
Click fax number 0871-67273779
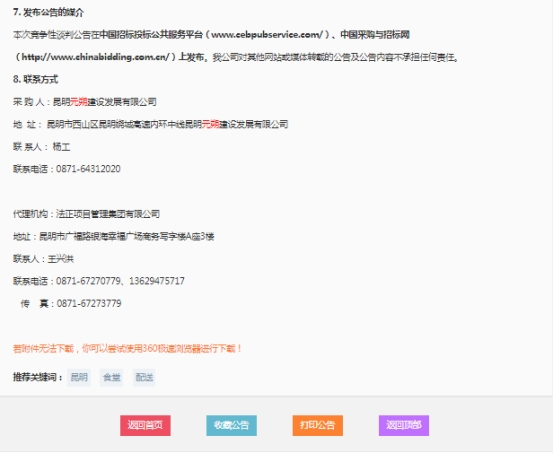tap(89, 303)
